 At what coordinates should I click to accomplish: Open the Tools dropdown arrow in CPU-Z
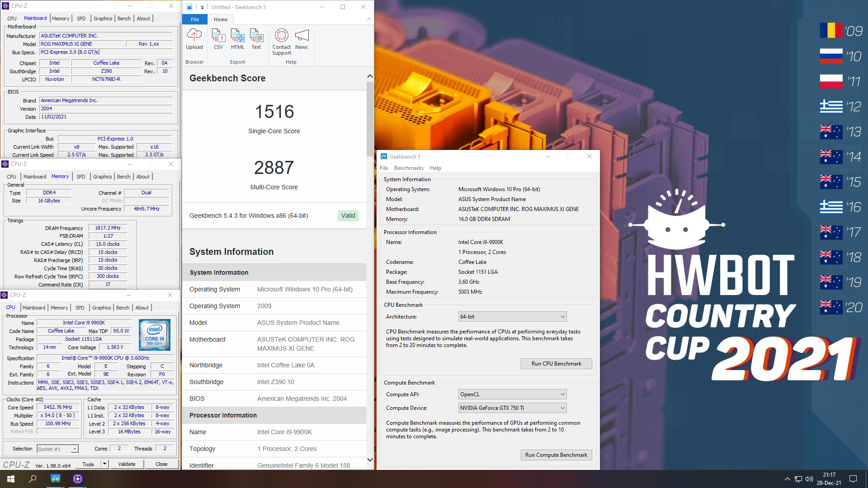pos(104,464)
